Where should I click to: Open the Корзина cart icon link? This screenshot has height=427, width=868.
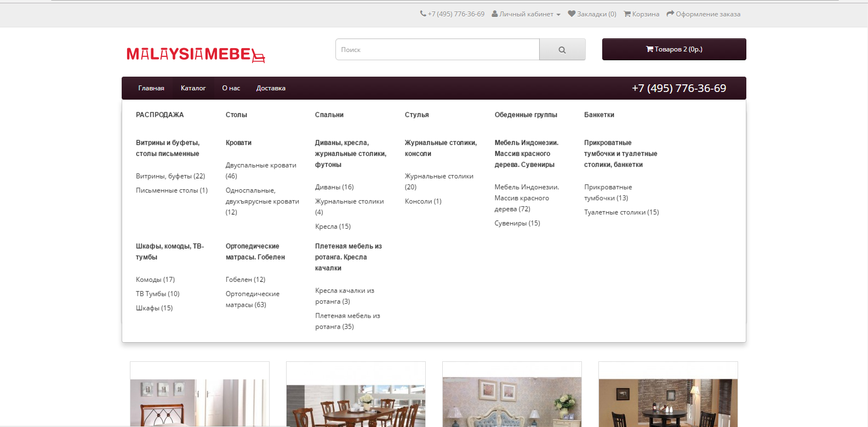point(627,14)
